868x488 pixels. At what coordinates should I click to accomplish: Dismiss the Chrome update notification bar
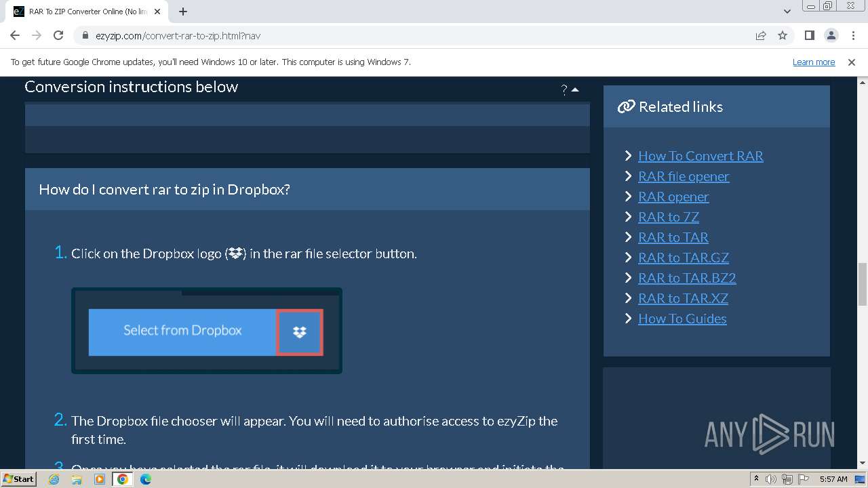coord(852,62)
